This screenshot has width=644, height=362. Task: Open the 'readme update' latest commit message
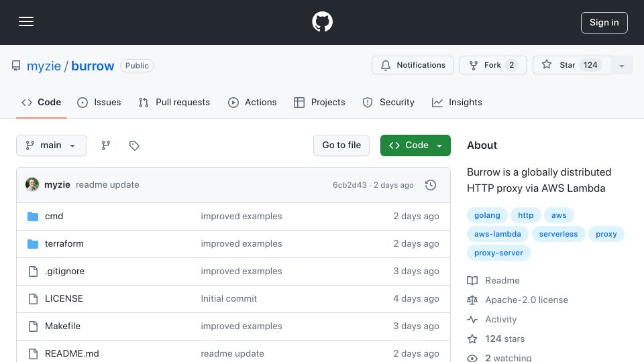tap(107, 185)
